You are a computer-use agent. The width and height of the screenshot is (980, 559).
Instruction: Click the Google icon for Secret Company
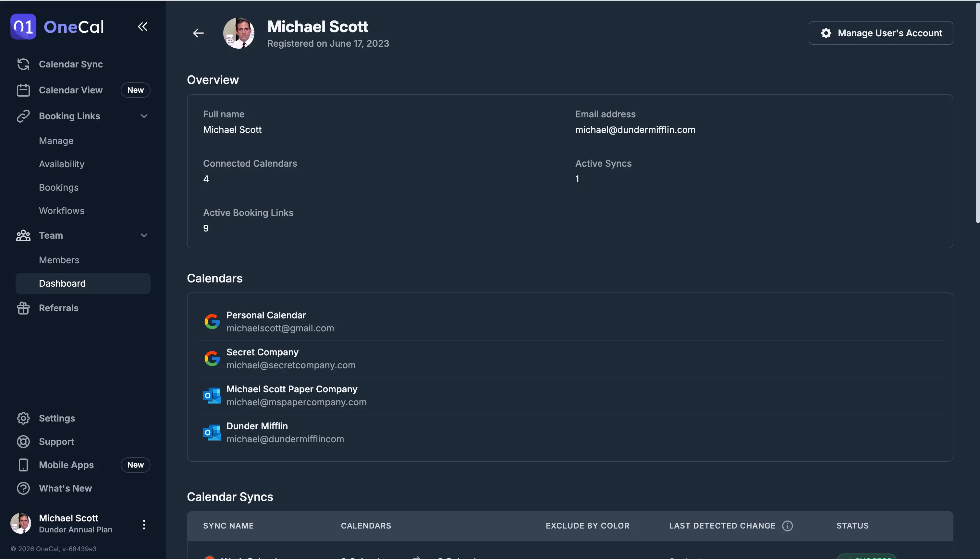(x=212, y=359)
